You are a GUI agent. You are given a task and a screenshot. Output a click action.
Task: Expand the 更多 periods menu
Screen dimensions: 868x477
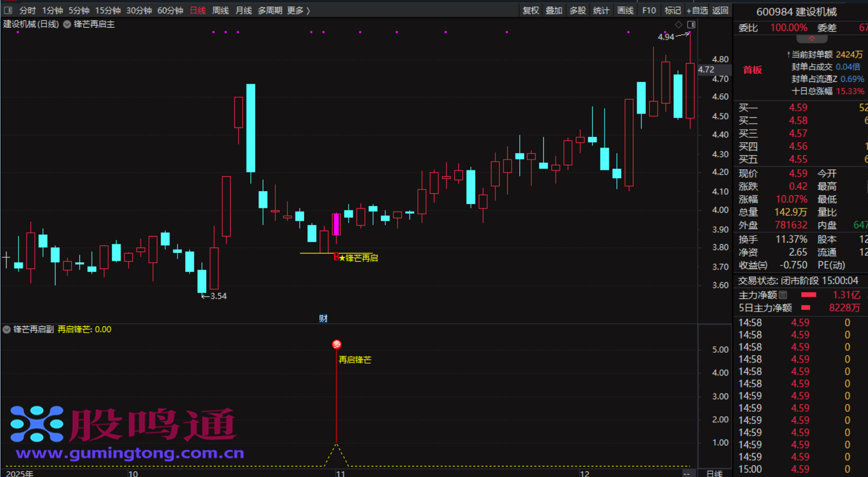coord(298,10)
